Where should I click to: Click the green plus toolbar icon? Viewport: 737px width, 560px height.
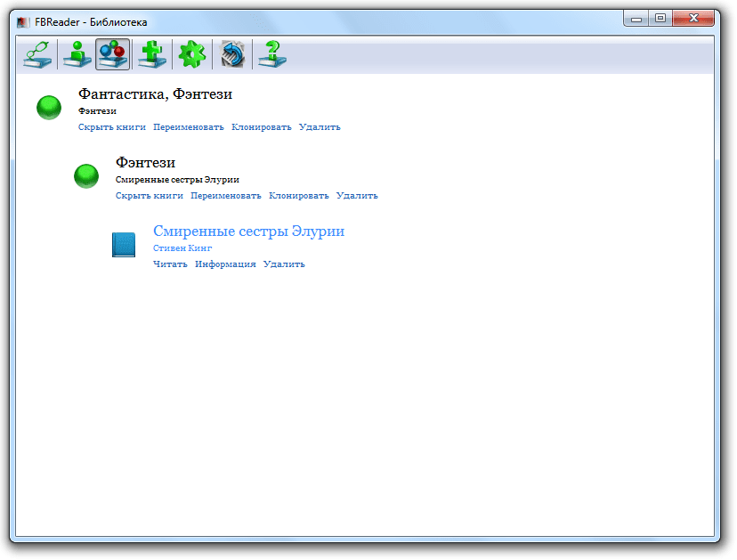tap(152, 54)
